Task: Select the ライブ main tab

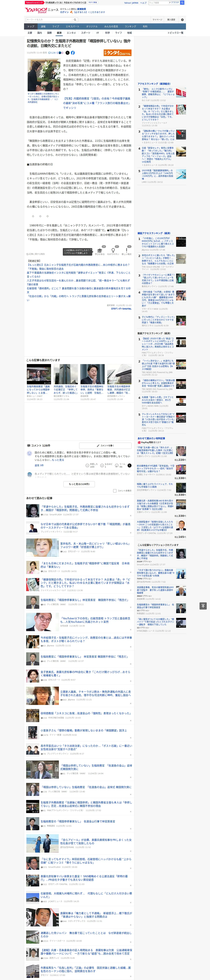Action: point(56,27)
